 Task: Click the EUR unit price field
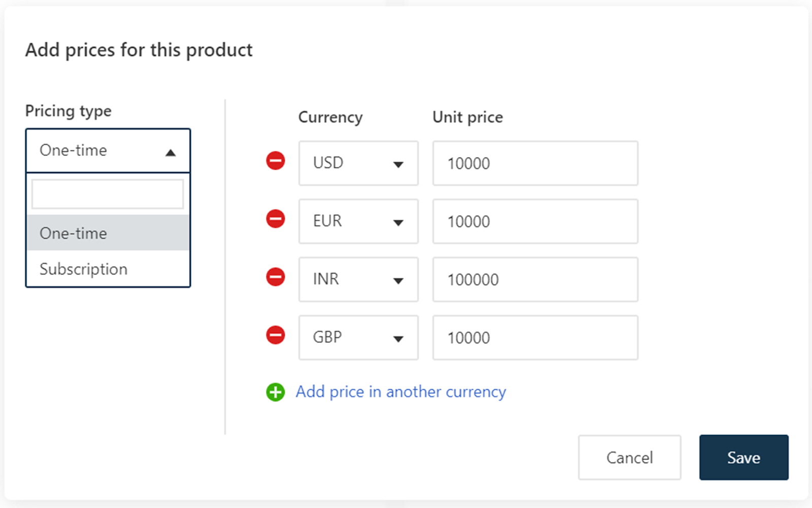pyautogui.click(x=535, y=221)
